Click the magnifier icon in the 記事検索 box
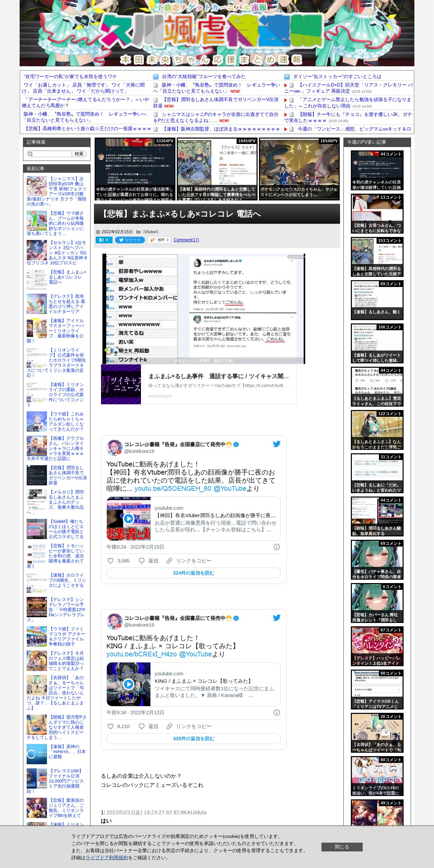Image resolution: width=434 pixels, height=868 pixels. pos(30,154)
